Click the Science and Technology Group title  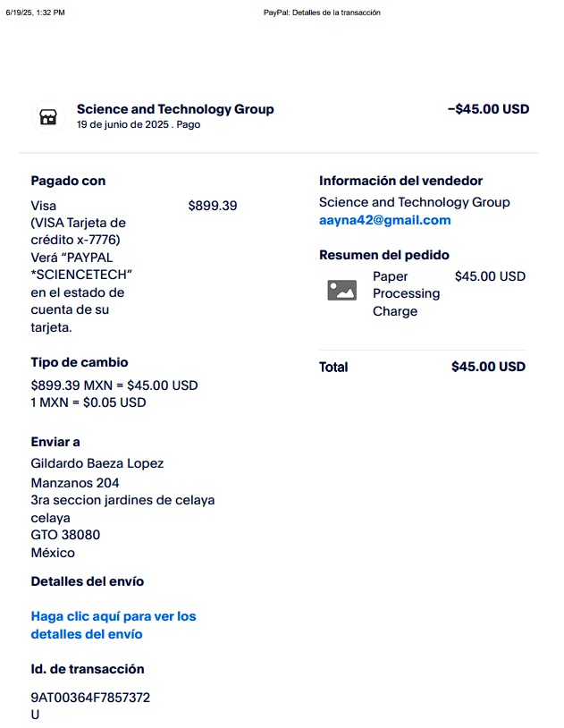pyautogui.click(x=175, y=109)
